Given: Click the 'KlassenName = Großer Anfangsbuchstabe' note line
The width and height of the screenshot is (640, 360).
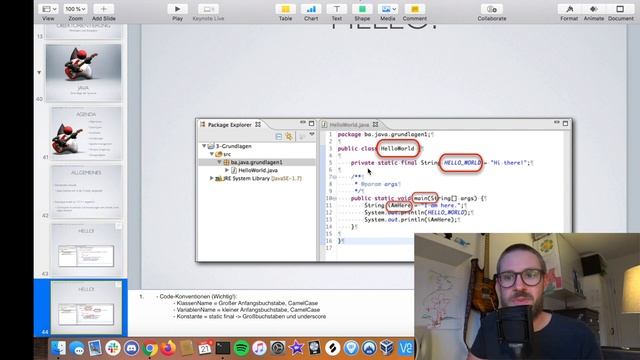Looking at the screenshot, I should coord(247,303).
